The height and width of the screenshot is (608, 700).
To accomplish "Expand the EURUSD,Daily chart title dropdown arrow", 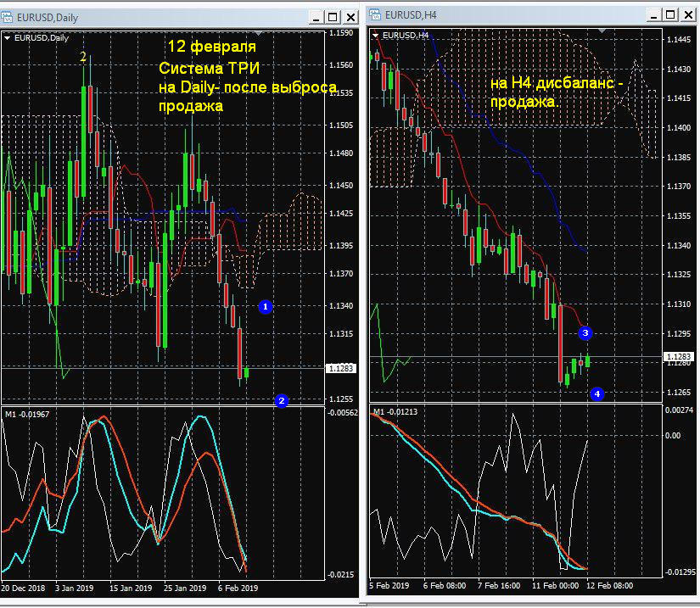I will point(7,38).
